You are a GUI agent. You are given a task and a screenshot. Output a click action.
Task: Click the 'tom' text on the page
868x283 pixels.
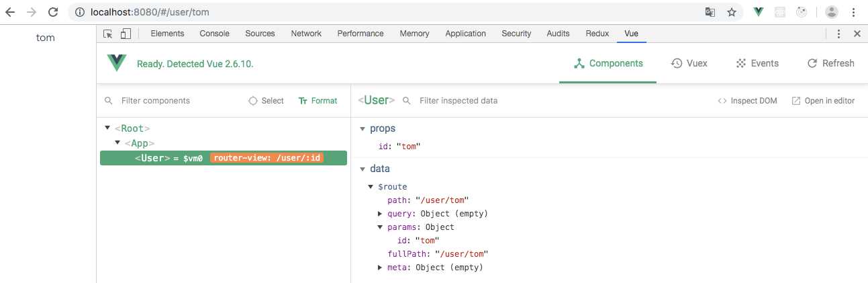pyautogui.click(x=45, y=38)
